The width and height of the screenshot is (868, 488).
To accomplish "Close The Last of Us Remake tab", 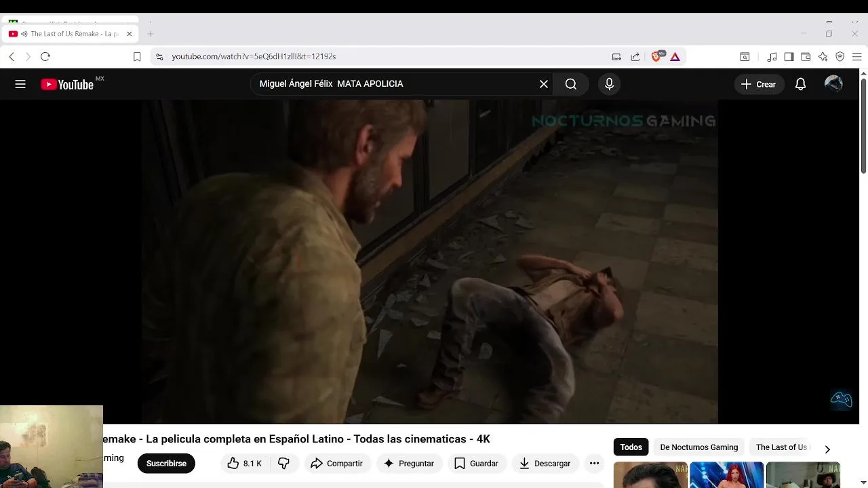I will [129, 34].
